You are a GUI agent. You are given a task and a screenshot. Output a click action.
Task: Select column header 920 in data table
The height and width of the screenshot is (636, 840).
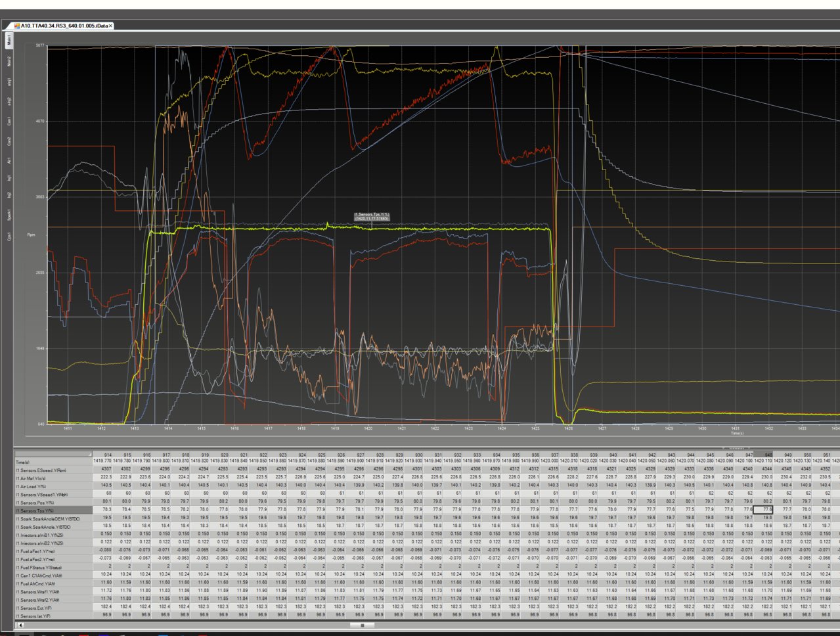click(220, 455)
